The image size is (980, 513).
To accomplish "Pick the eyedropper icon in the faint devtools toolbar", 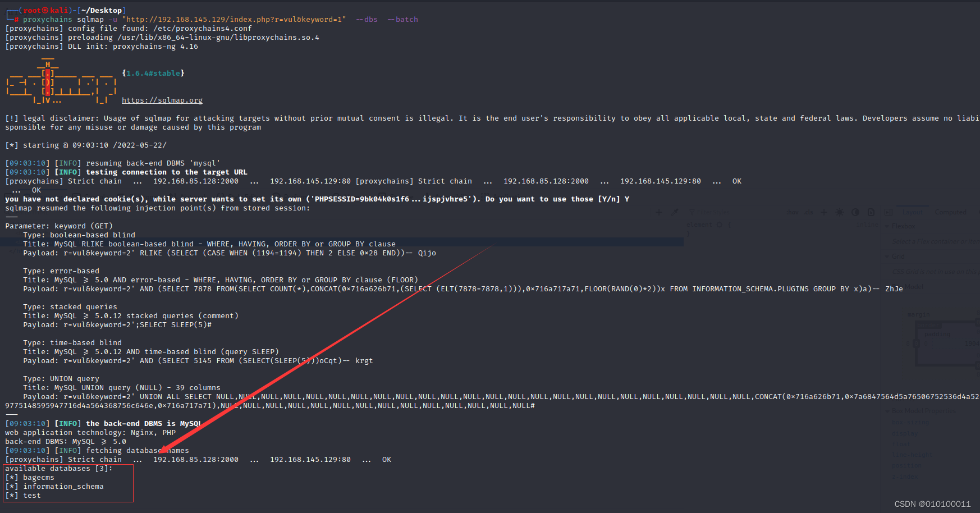I will point(675,212).
